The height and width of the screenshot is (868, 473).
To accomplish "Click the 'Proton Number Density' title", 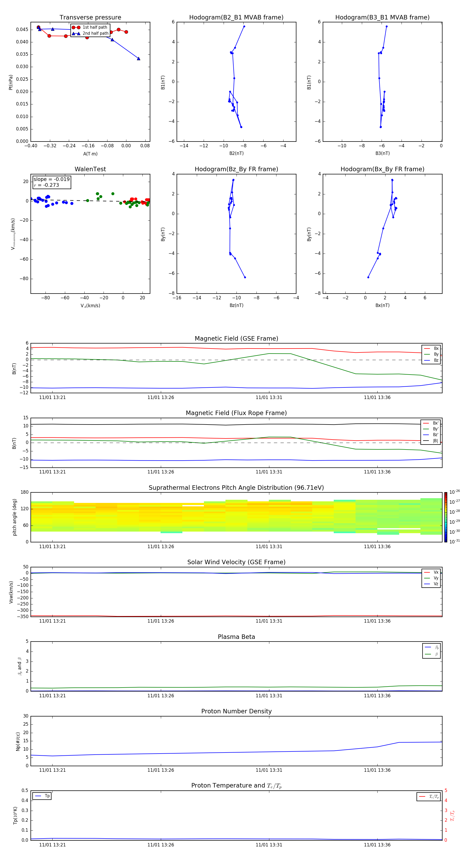I will tap(236, 711).
